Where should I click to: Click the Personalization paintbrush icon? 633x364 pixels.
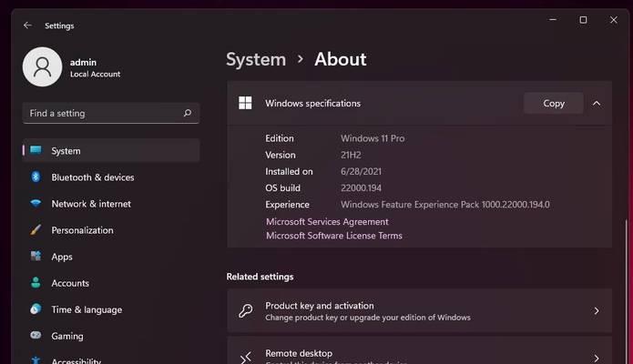(x=36, y=230)
